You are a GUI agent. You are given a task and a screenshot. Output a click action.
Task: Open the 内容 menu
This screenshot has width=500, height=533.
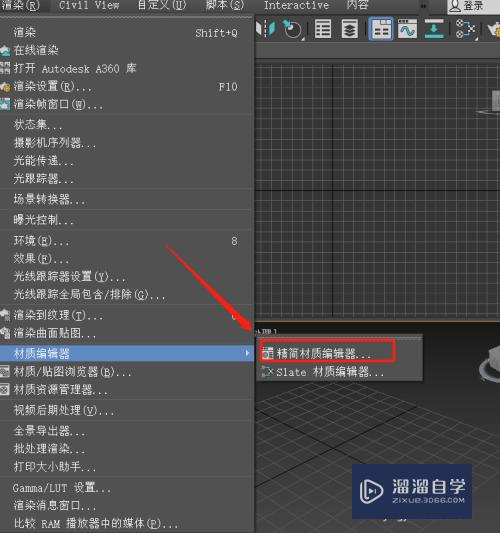(x=357, y=5)
